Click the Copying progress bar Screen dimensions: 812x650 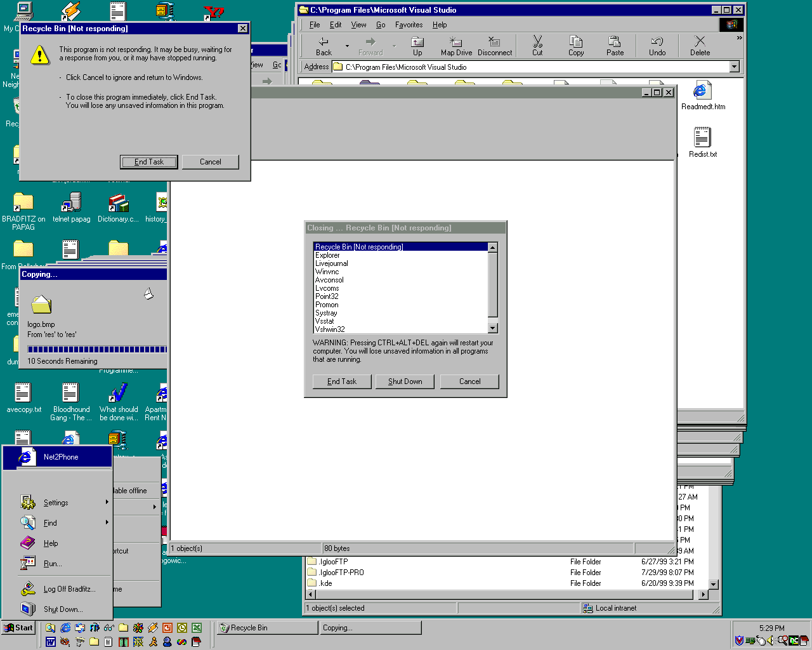[97, 350]
